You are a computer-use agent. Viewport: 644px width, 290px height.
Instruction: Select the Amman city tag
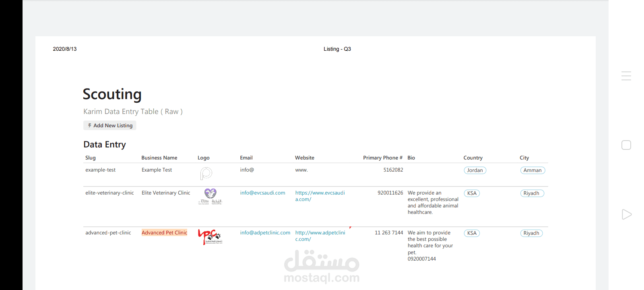click(x=533, y=170)
